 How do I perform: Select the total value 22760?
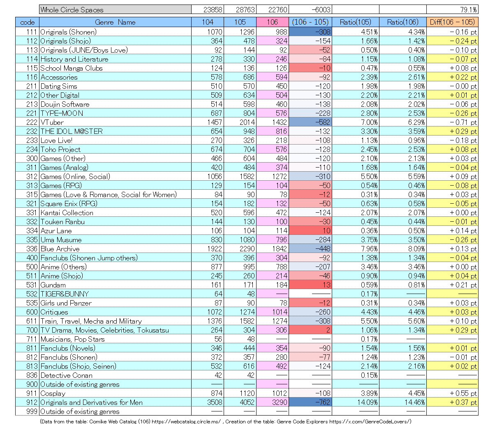(x=272, y=9)
